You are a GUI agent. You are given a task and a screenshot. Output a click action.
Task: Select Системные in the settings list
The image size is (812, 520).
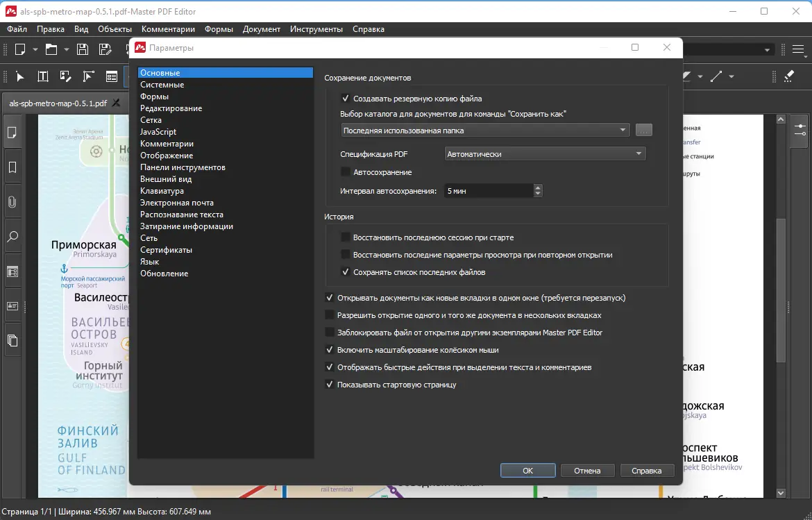point(226,85)
